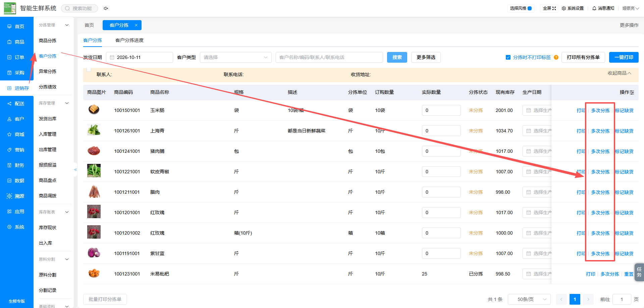Toggle the 选择风格 switch
The width and height of the screenshot is (644, 308).
530,8
